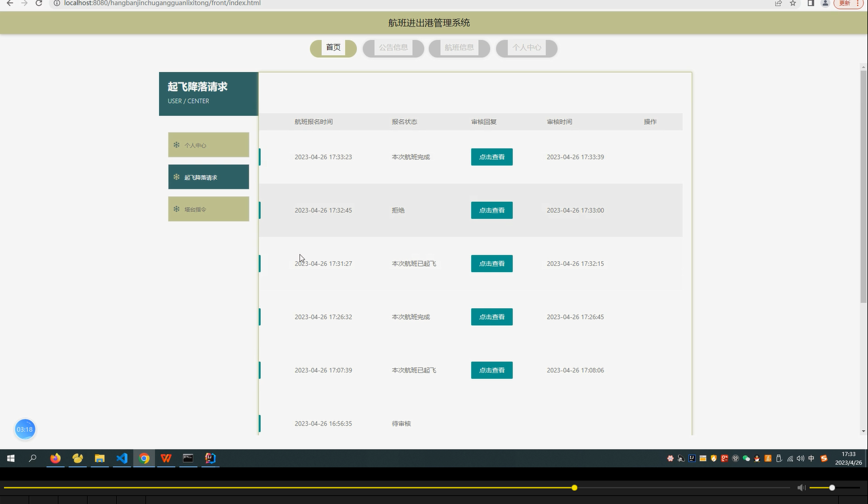Click the Wi-Fi network tray icon
This screenshot has height=504, width=868.
click(x=790, y=458)
